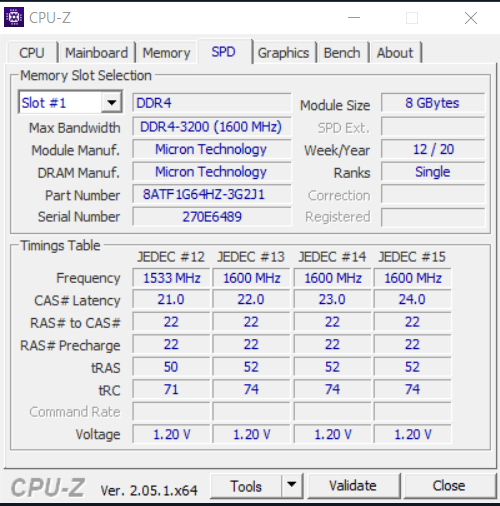Click JEDEC #12 RAS# to CAS# value 22
500x506 pixels.
(x=171, y=322)
